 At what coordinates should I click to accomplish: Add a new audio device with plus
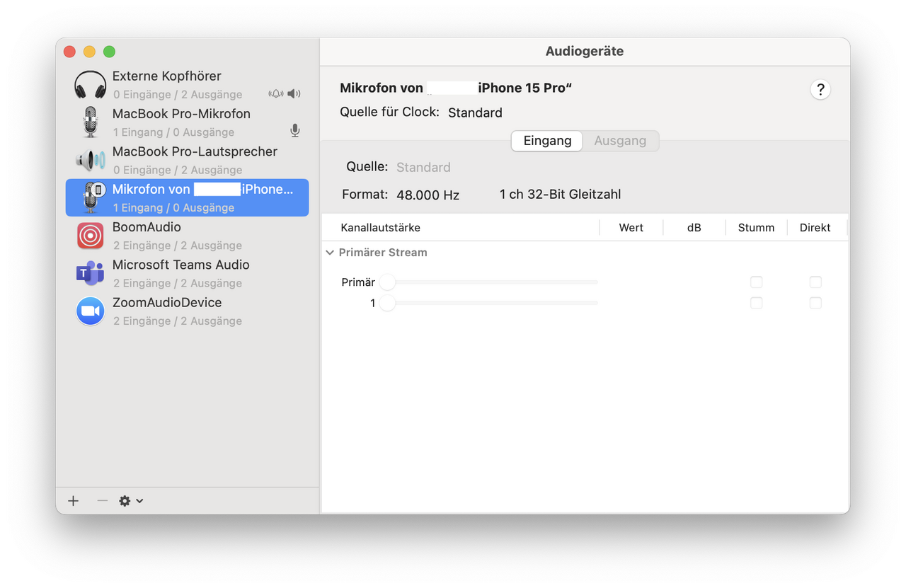(x=73, y=501)
